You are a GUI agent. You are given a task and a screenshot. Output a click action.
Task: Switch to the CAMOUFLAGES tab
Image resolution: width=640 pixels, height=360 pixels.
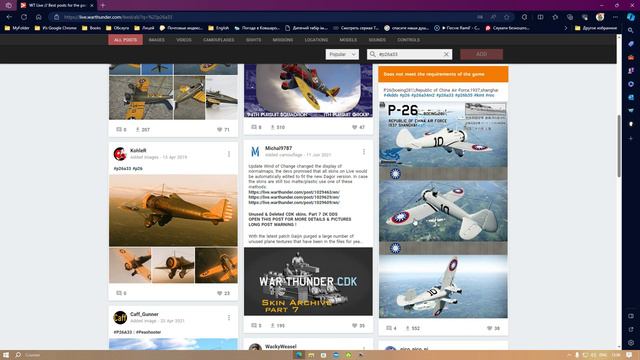point(219,40)
